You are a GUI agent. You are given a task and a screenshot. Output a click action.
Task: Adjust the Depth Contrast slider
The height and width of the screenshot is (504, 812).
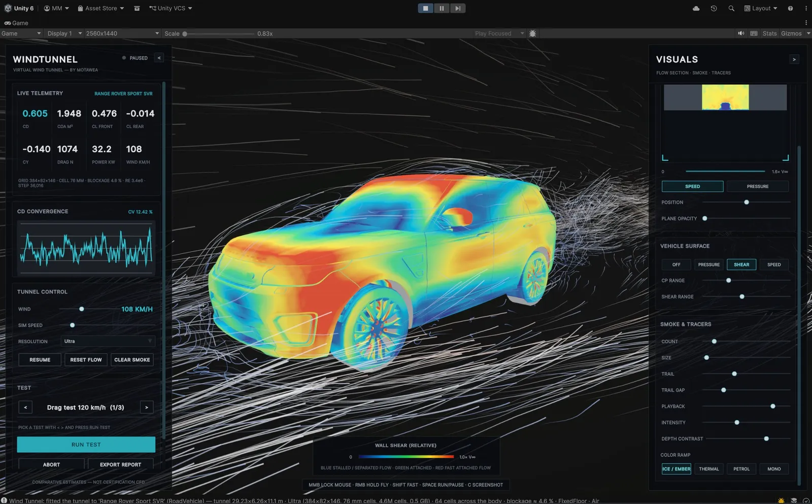(x=748, y=439)
